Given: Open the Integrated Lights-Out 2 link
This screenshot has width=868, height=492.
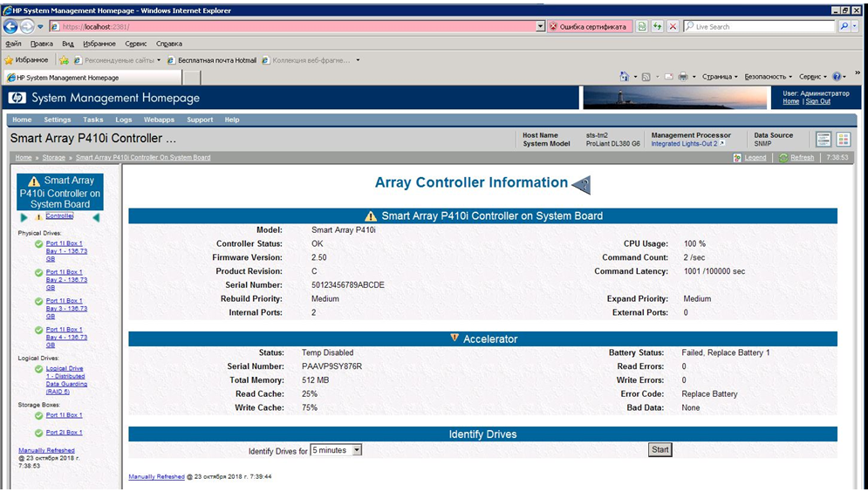Looking at the screenshot, I should [x=684, y=143].
